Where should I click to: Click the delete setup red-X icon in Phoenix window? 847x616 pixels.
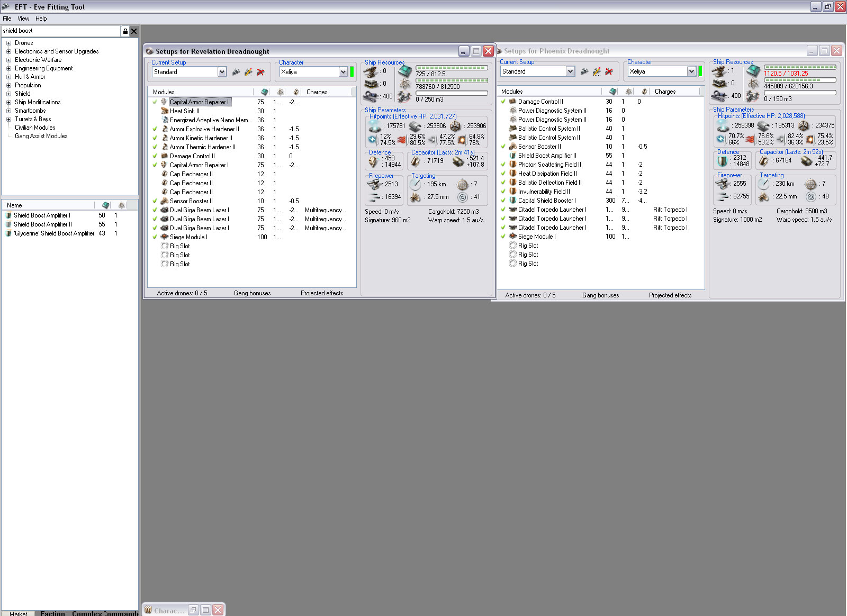pos(609,71)
